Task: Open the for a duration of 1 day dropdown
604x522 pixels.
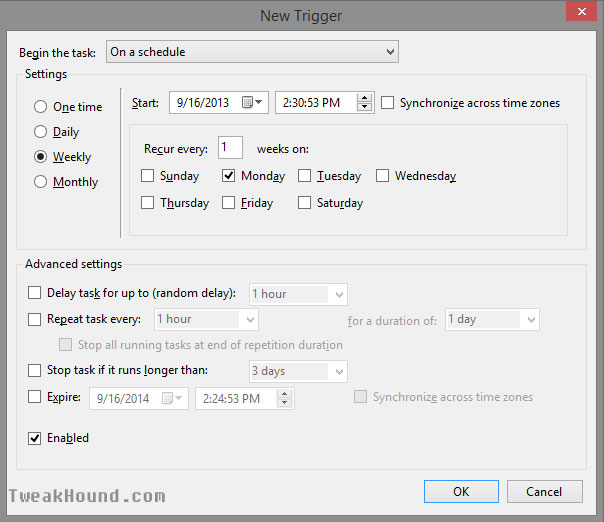Action: pyautogui.click(x=492, y=319)
